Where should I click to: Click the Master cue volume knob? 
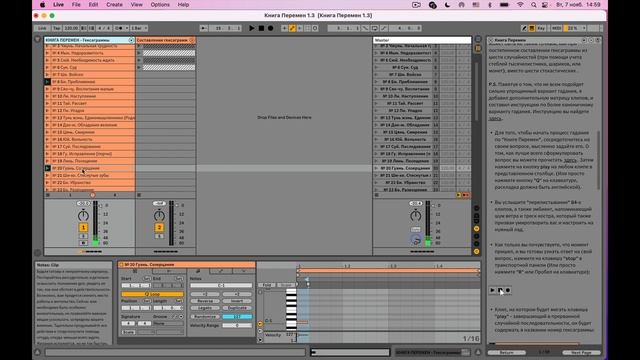(x=416, y=240)
